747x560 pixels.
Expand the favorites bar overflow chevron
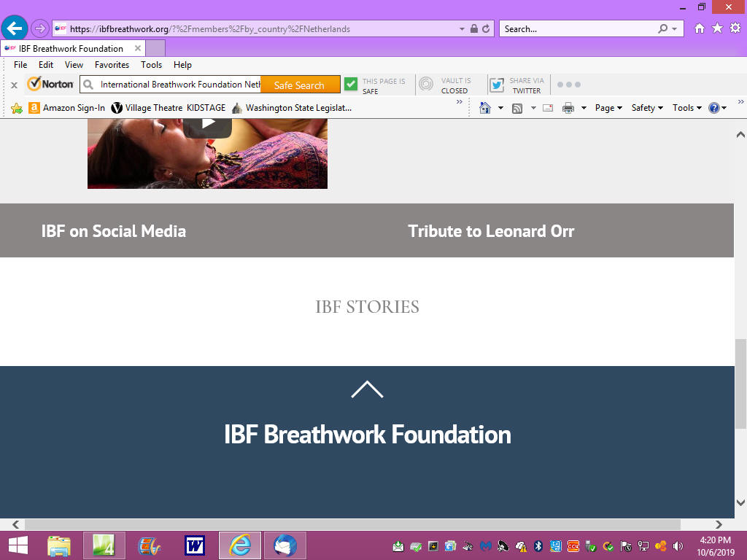pyautogui.click(x=460, y=102)
